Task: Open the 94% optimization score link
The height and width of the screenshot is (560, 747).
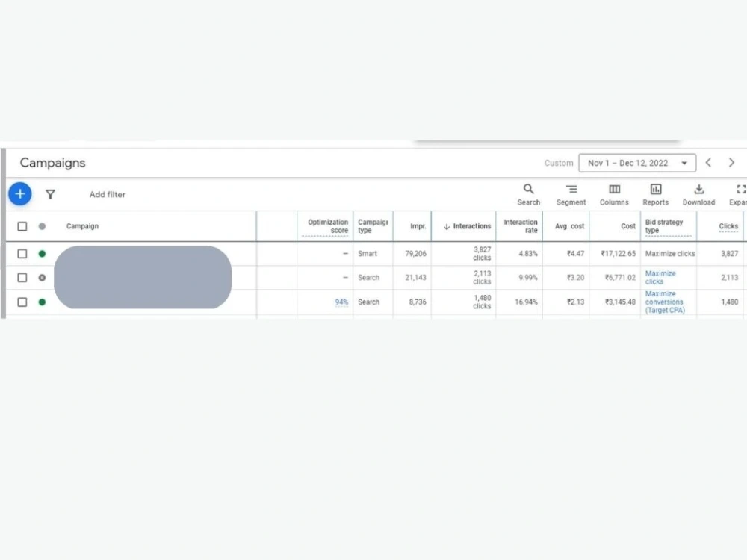Action: pyautogui.click(x=341, y=302)
